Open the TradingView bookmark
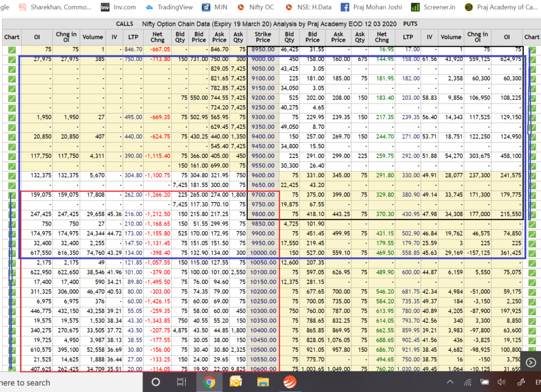 [170, 7]
